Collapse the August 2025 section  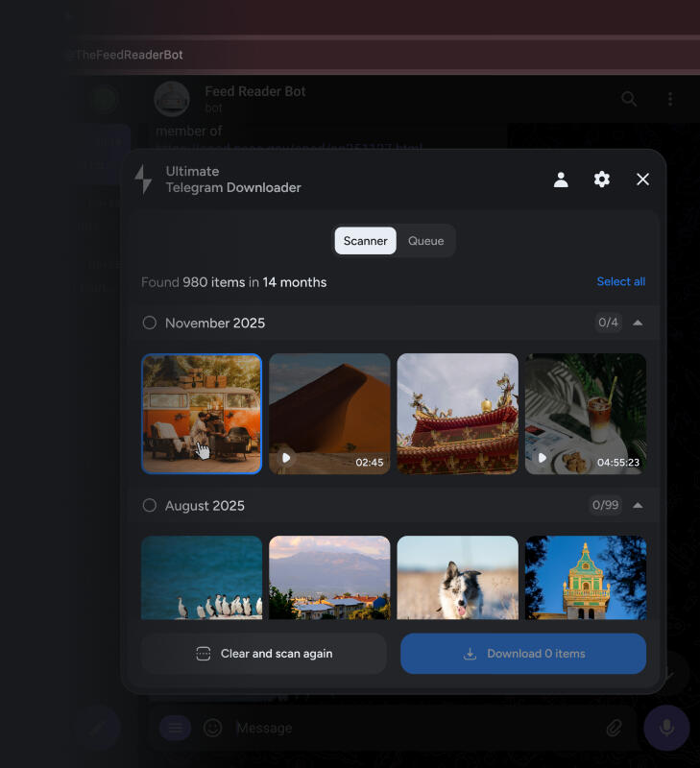638,505
